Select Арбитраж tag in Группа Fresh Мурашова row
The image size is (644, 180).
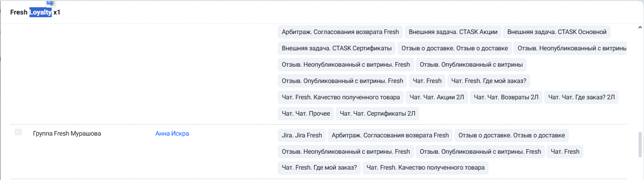(390, 135)
